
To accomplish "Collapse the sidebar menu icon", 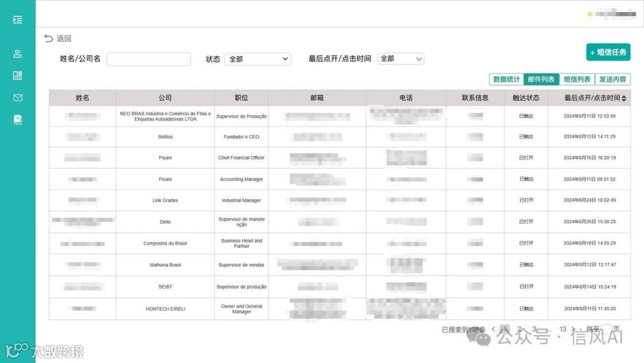I will point(18,19).
